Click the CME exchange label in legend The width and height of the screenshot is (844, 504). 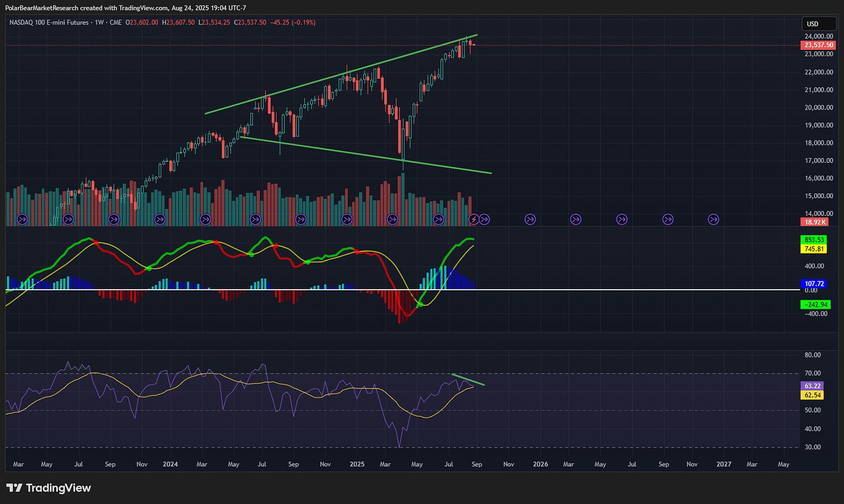pyautogui.click(x=116, y=23)
